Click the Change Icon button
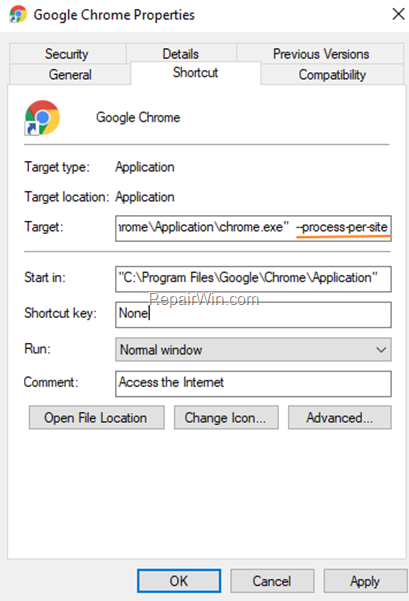The image size is (409, 601). tap(226, 417)
